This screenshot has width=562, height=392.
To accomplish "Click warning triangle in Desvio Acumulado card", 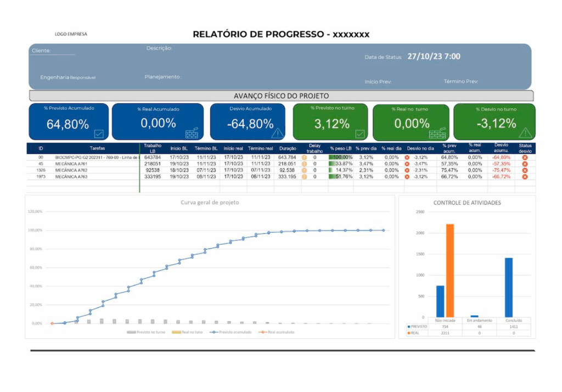I will click(278, 133).
